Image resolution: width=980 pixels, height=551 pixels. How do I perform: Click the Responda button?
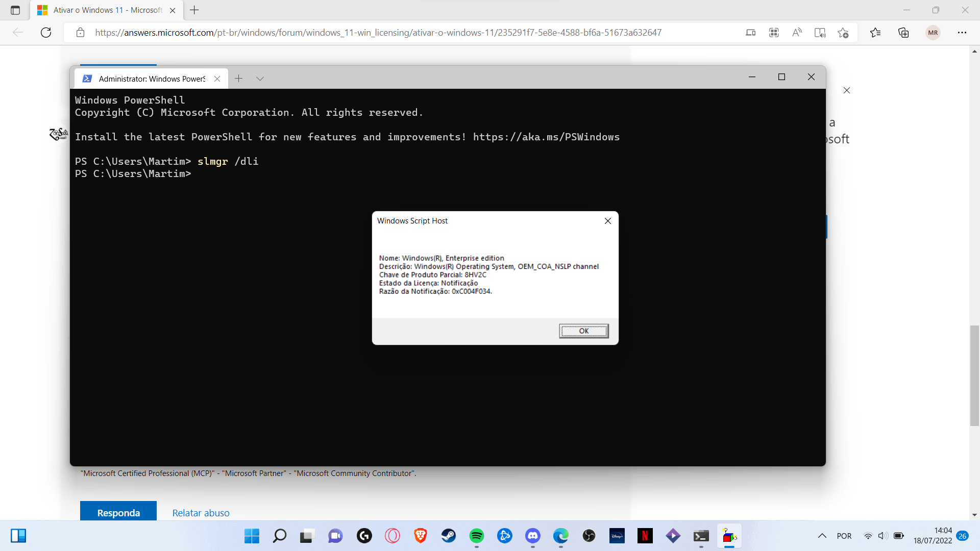pyautogui.click(x=118, y=512)
